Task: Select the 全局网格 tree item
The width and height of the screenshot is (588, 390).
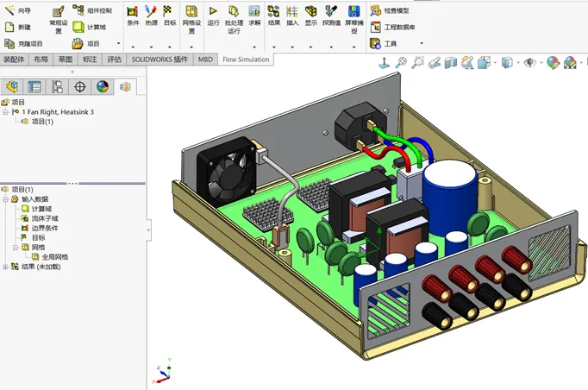Action: point(54,257)
